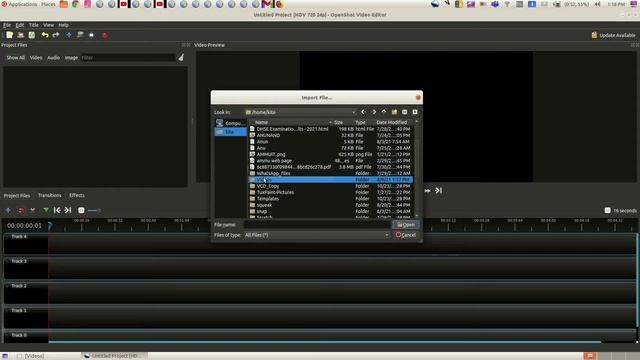Select the Show All filter
Screen dimensions: 640x360
point(16,58)
